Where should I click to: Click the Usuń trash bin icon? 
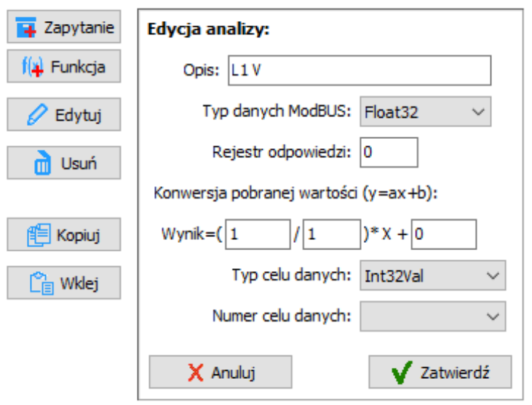click(x=42, y=163)
